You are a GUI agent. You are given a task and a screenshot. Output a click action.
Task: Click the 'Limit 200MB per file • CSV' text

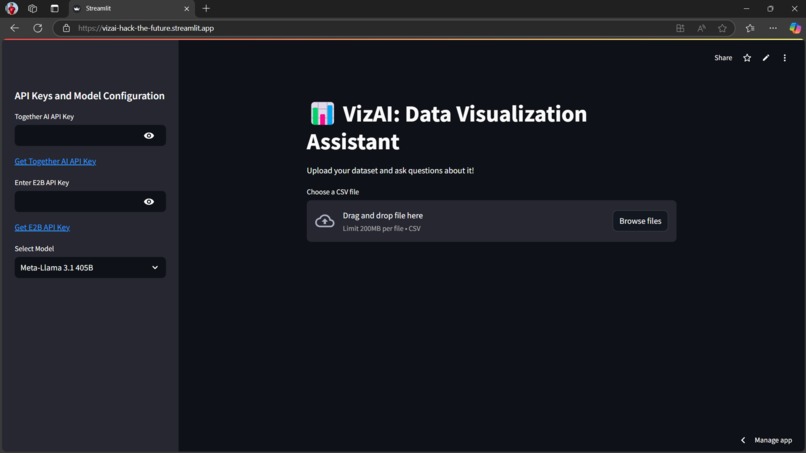(x=381, y=229)
